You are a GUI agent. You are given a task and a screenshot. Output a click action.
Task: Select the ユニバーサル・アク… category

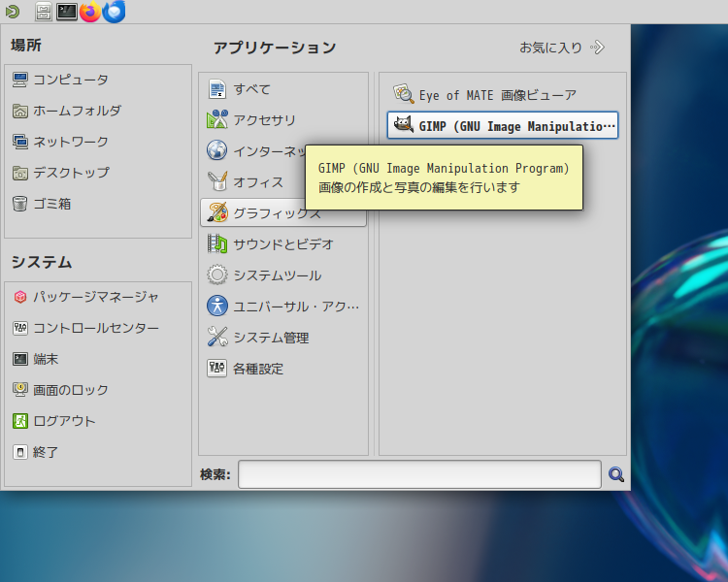[x=283, y=306]
